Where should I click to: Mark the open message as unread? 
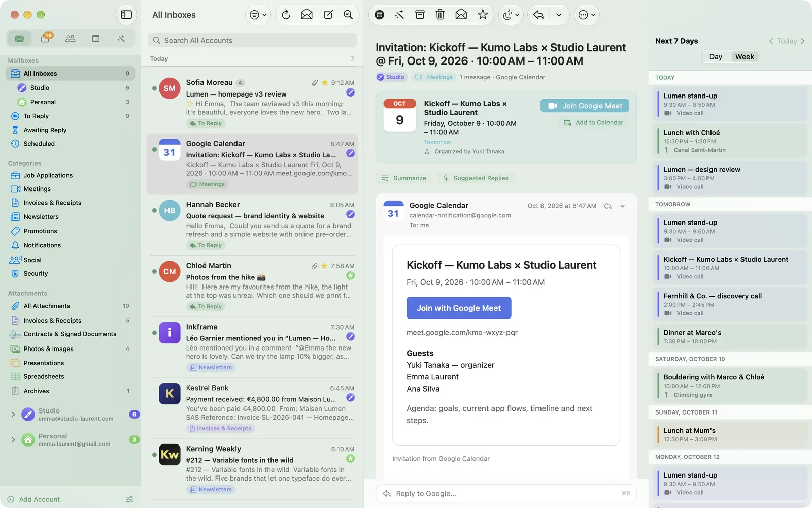(x=461, y=15)
